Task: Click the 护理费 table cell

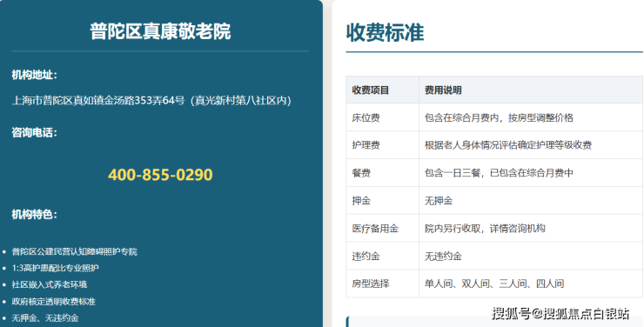Action: pos(382,145)
